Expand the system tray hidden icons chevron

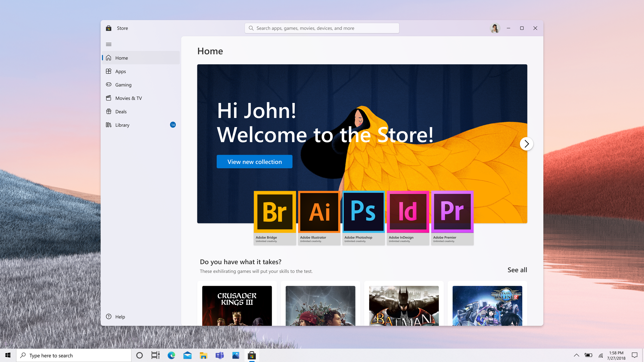pos(577,356)
